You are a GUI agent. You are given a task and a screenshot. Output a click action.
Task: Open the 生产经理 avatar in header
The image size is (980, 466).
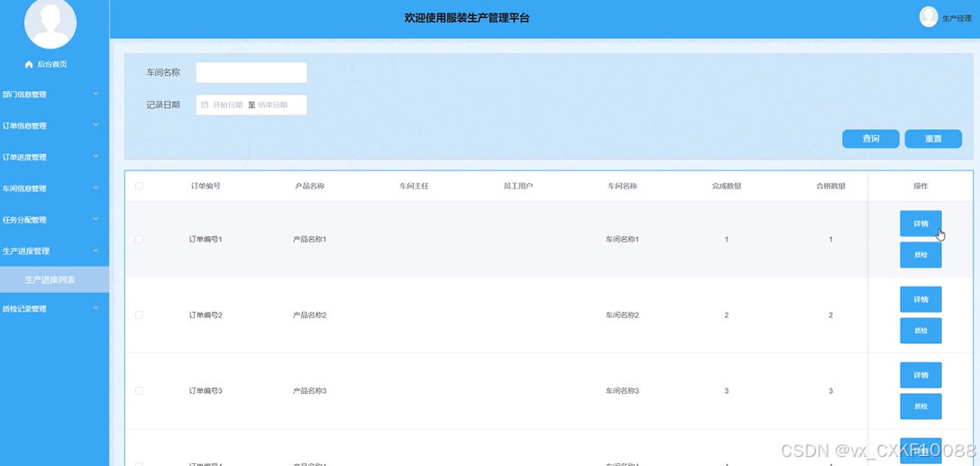[x=928, y=17]
